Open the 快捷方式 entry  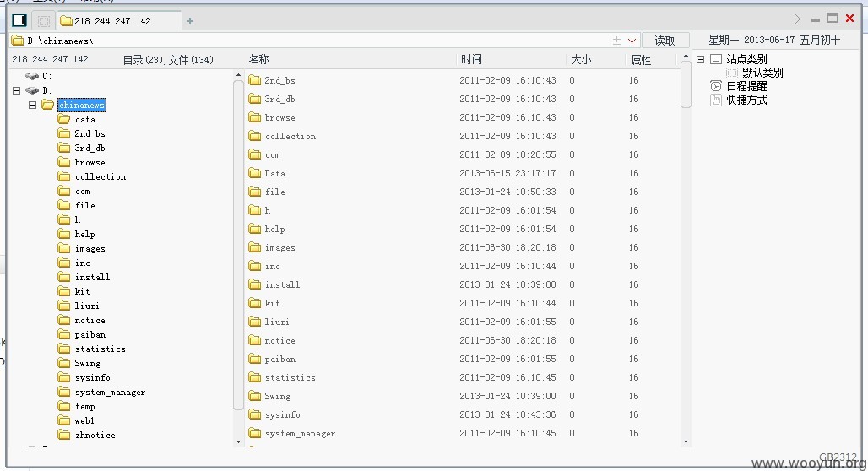pos(746,100)
